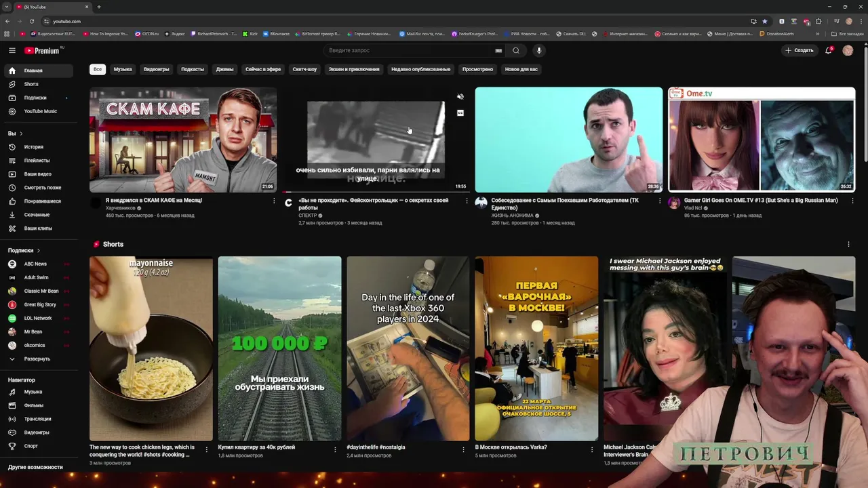868x488 pixels.
Task: Open the account avatar menu
Action: coord(848,50)
